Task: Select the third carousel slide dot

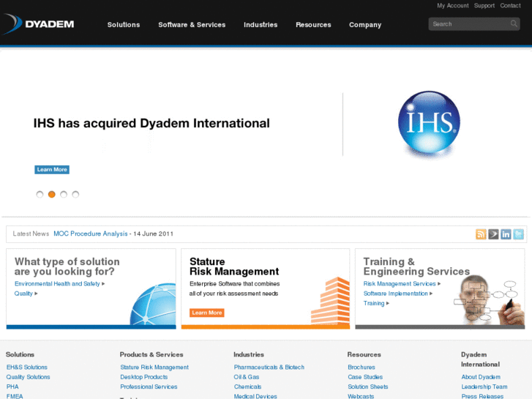Action: 64,195
